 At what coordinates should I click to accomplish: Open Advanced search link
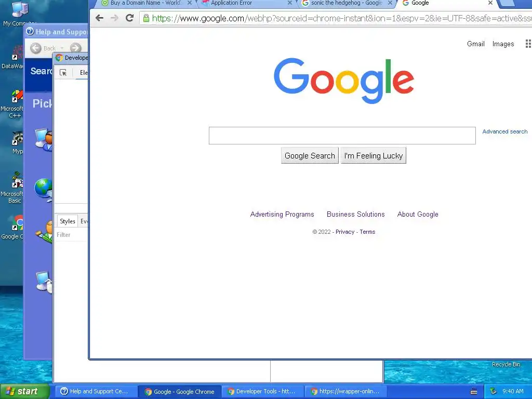pyautogui.click(x=505, y=131)
